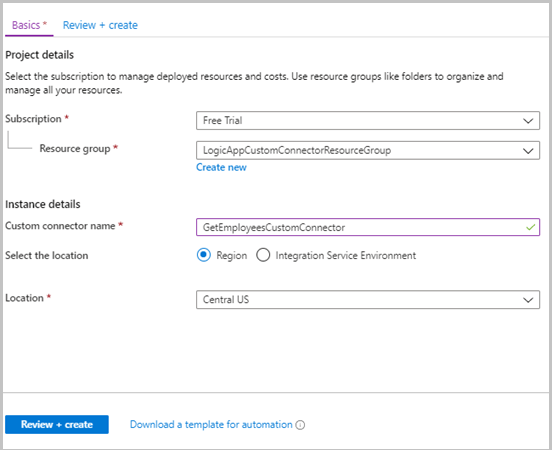This screenshot has width=552, height=450.
Task: Expand the Free Trial subscription dropdown
Action: [x=368, y=121]
